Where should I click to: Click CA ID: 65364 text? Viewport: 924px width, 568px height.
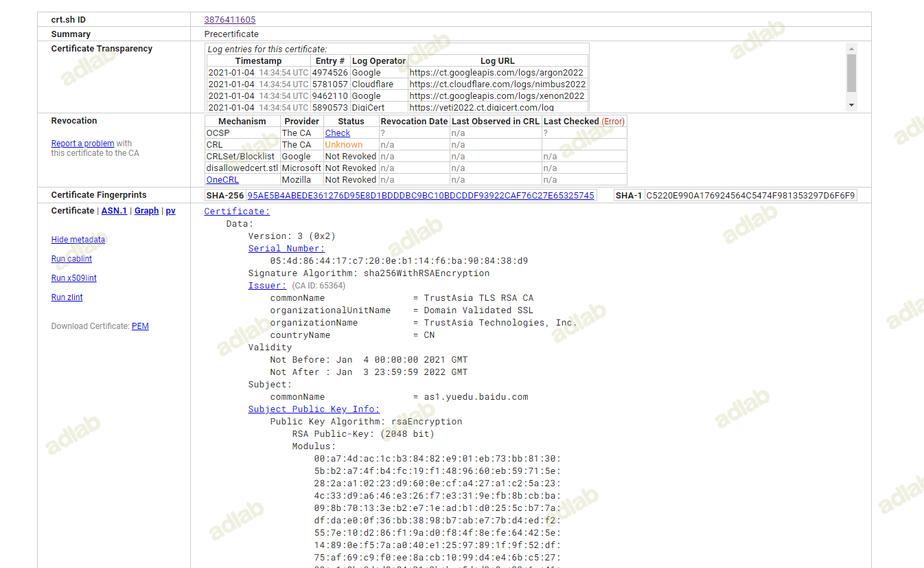pos(319,286)
